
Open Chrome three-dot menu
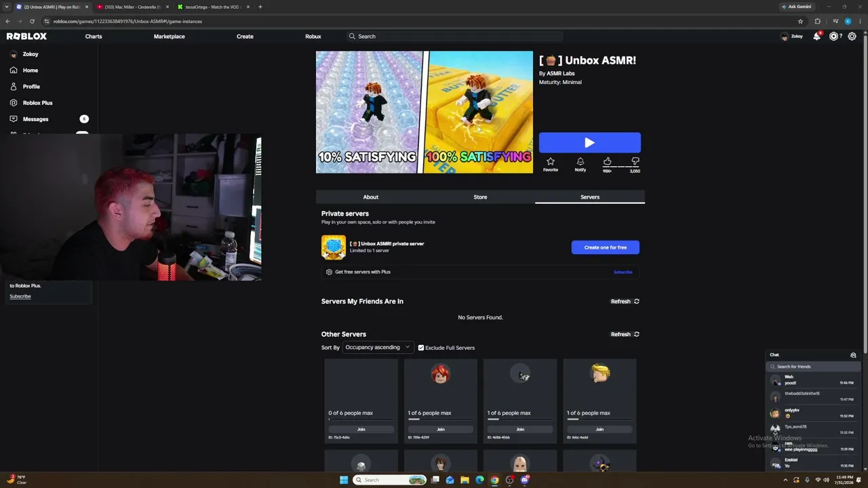[860, 21]
